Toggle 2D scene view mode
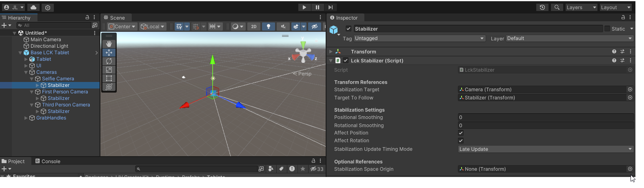 pos(254,27)
